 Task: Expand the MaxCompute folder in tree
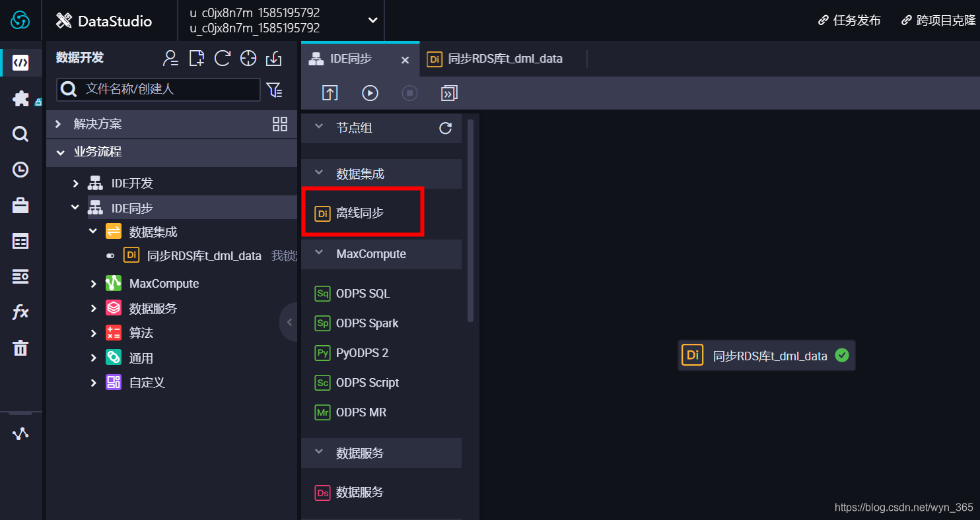pos(93,284)
